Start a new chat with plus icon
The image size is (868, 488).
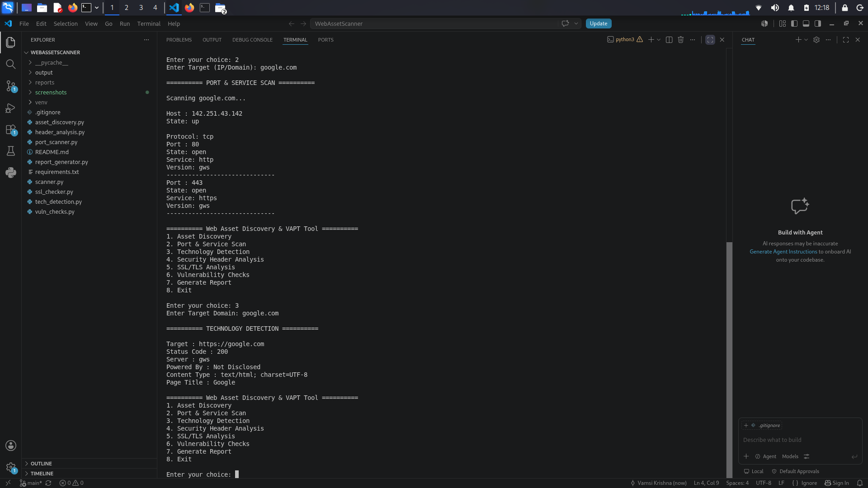pyautogui.click(x=798, y=40)
